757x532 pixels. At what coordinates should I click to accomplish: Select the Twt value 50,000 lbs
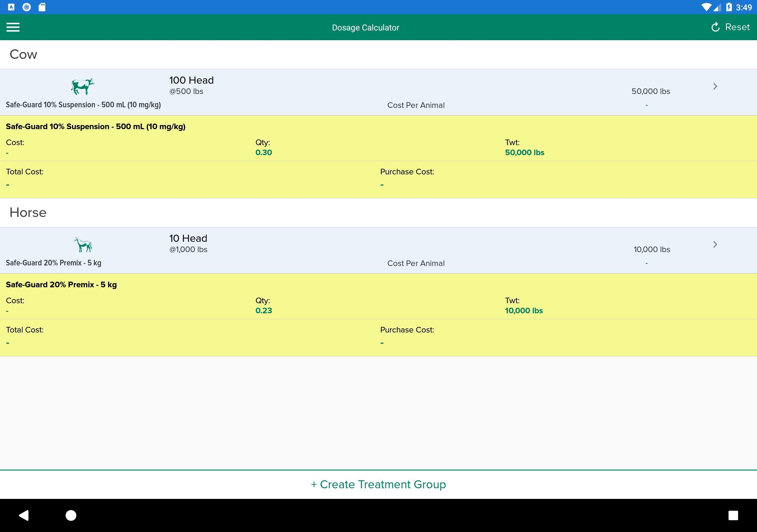524,153
